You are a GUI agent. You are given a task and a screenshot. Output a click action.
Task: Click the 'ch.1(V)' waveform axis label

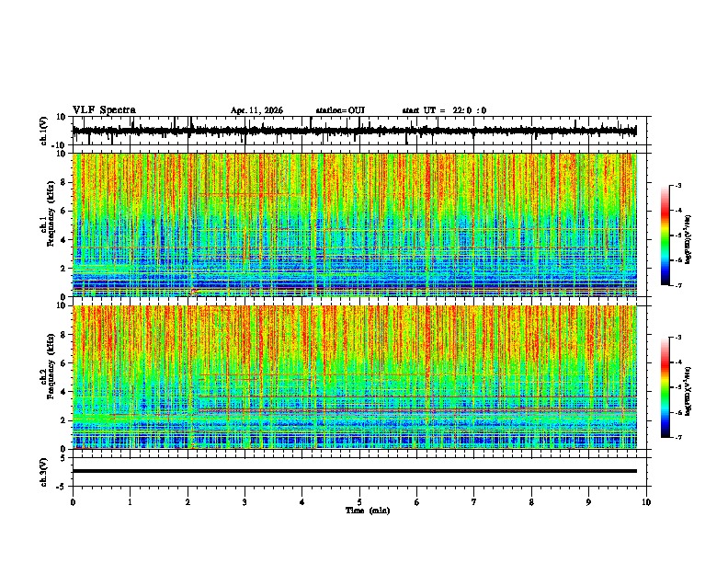pos(44,131)
